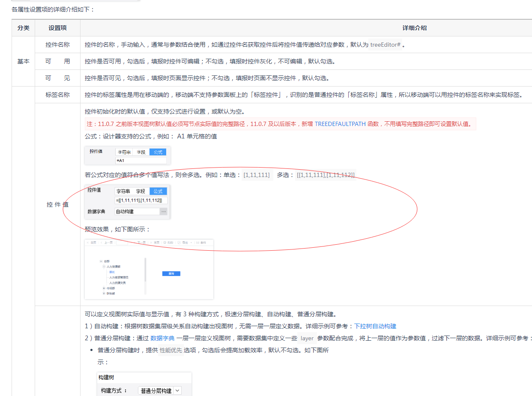Select 字段 tab in the multi-select example
The height and width of the screenshot is (396, 532).
tap(140, 192)
